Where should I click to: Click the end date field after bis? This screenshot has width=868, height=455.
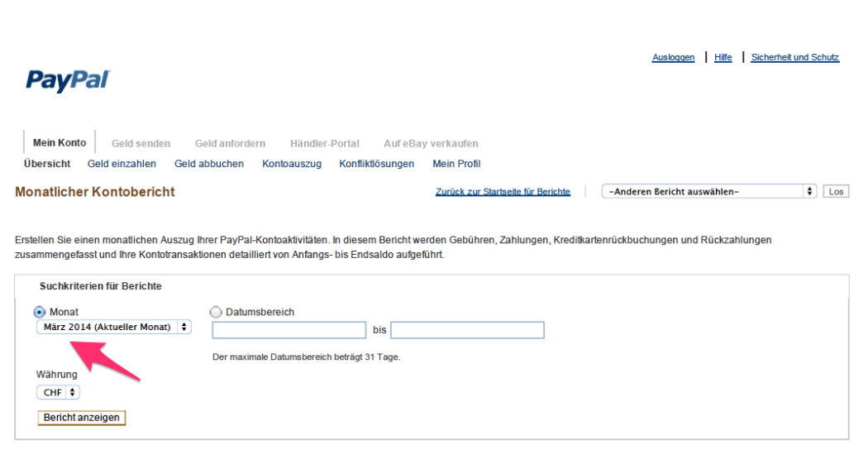pyautogui.click(x=467, y=330)
